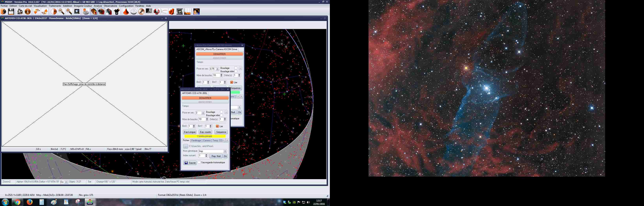
Task: Switch to the Fenêtrage tab
Action: click(x=196, y=140)
